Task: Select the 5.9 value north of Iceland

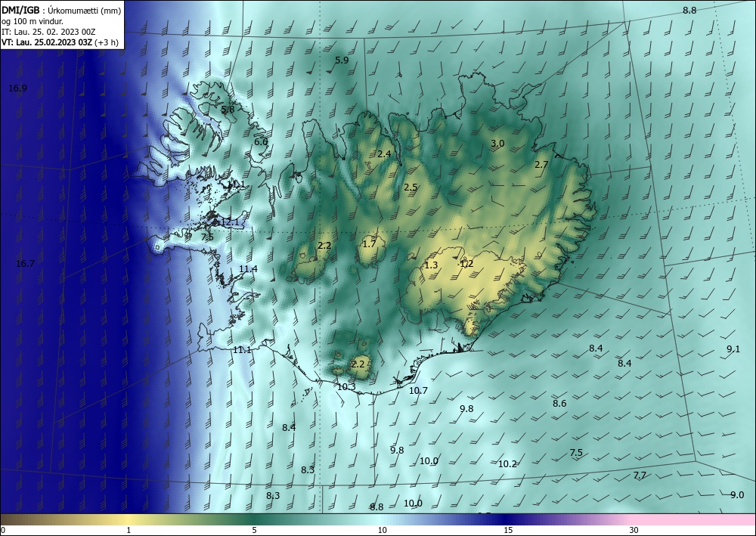Action: pos(342,60)
